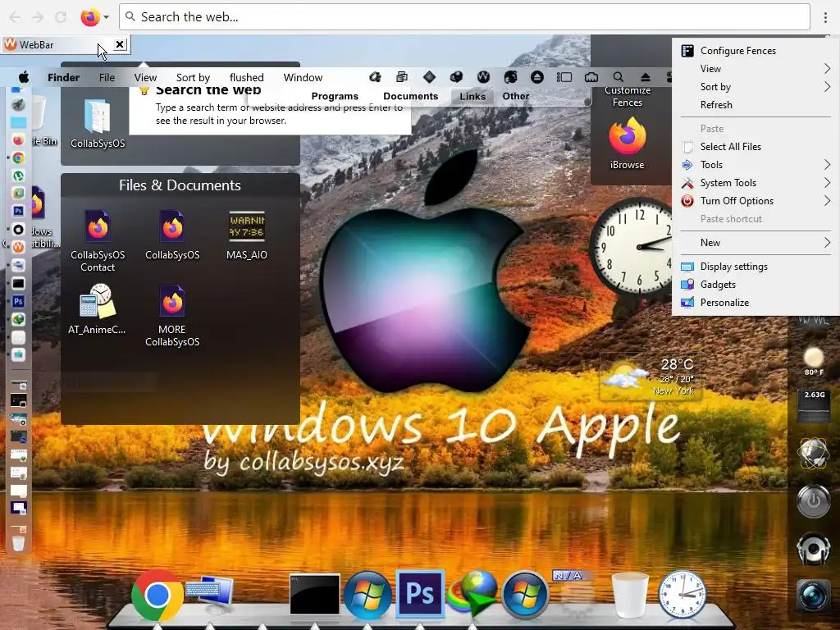This screenshot has width=840, height=630.
Task: Open the MORE CollabSysOS shortcut
Action: tap(172, 316)
